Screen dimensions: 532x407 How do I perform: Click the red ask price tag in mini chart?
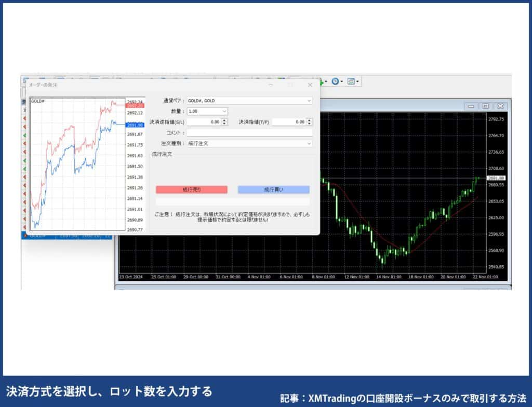click(135, 106)
